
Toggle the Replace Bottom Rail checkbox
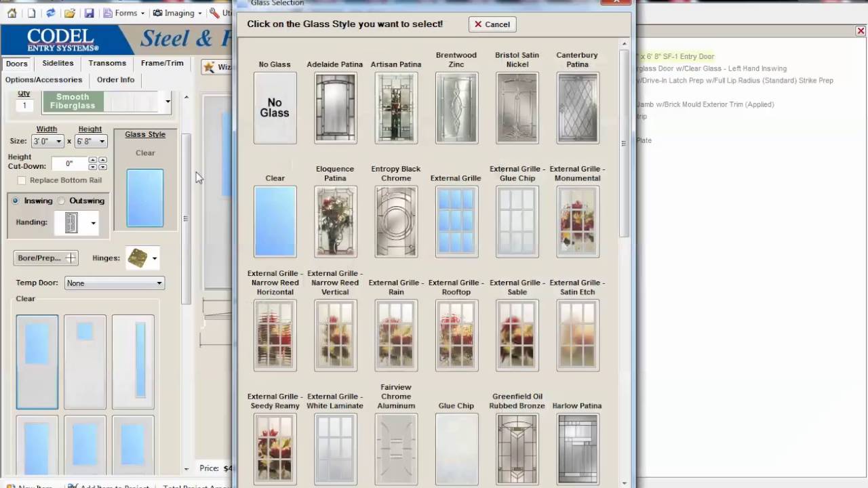[x=22, y=180]
